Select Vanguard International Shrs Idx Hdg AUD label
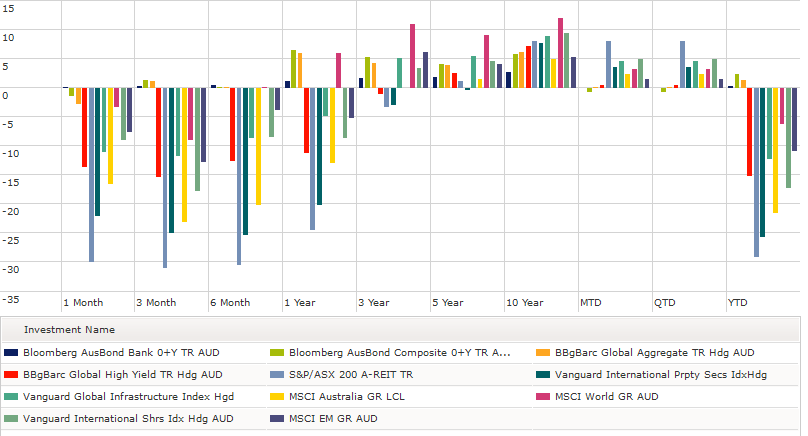Image resolution: width=808 pixels, height=436 pixels. pos(127,419)
